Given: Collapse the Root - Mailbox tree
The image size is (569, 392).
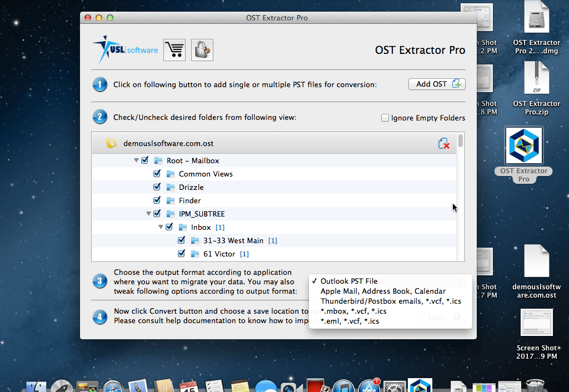Looking at the screenshot, I should click(x=136, y=160).
